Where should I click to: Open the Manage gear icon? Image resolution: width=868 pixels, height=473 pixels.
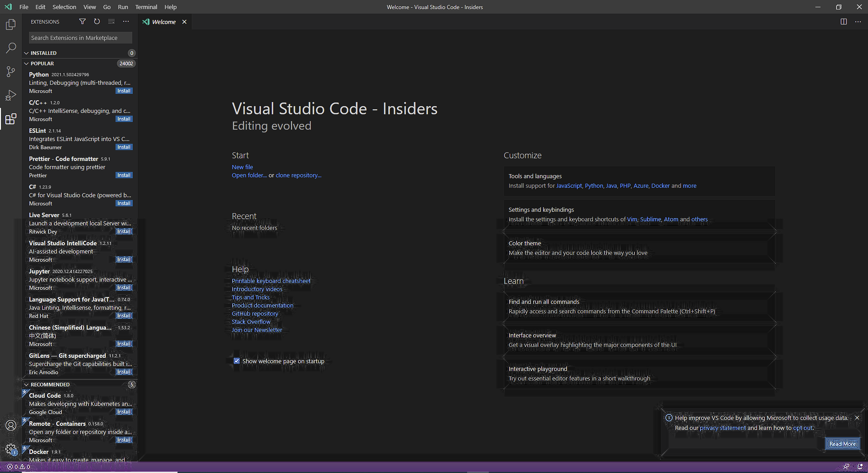tap(11, 449)
